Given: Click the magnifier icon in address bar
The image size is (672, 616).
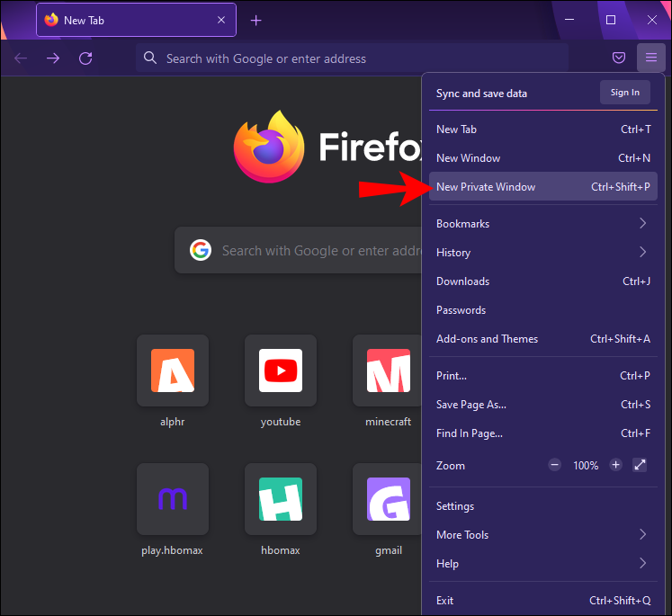Looking at the screenshot, I should (150, 58).
